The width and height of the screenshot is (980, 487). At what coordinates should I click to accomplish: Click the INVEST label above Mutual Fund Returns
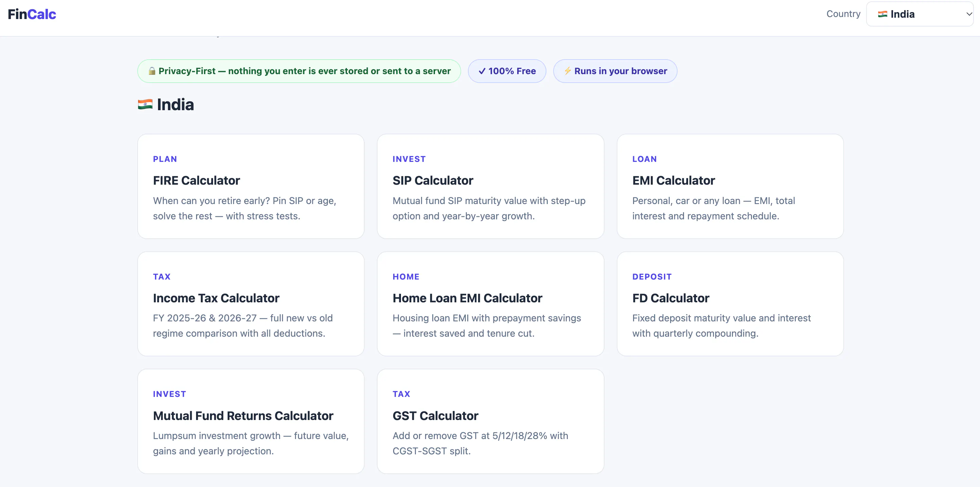[x=170, y=394]
